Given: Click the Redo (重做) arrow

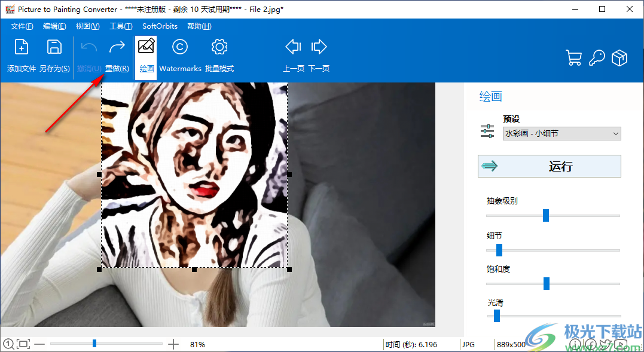Looking at the screenshot, I should point(117,47).
